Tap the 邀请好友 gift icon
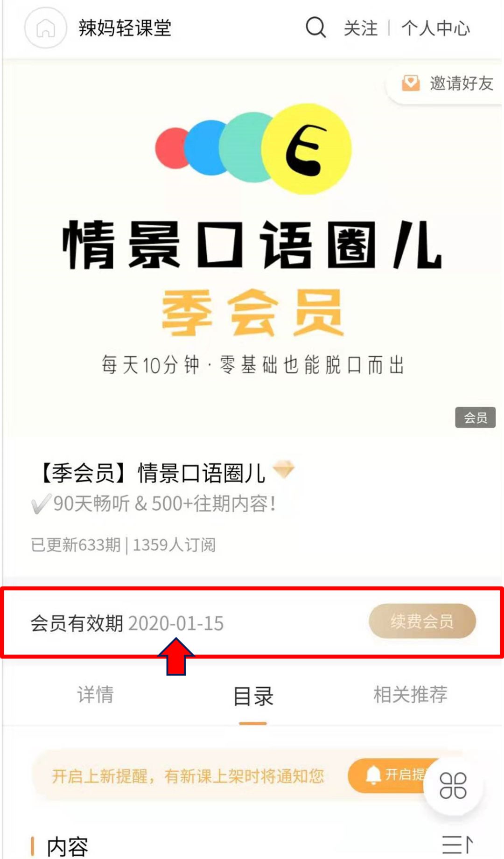 (411, 83)
